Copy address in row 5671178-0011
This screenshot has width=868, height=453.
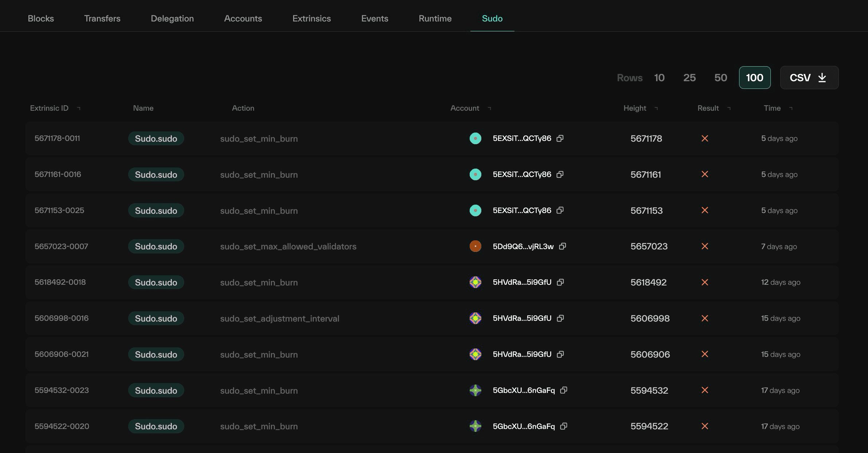560,138
